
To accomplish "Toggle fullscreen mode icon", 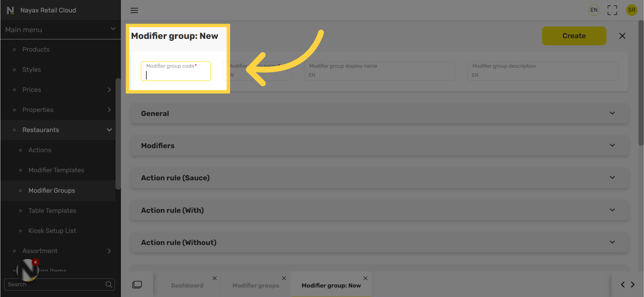I will click(x=612, y=10).
